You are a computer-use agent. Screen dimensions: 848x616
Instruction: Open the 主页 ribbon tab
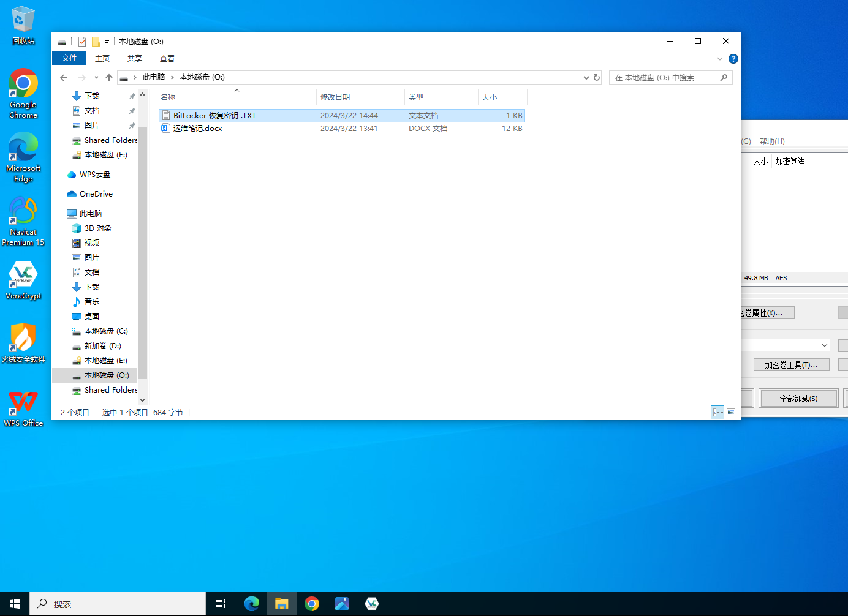(x=102, y=59)
